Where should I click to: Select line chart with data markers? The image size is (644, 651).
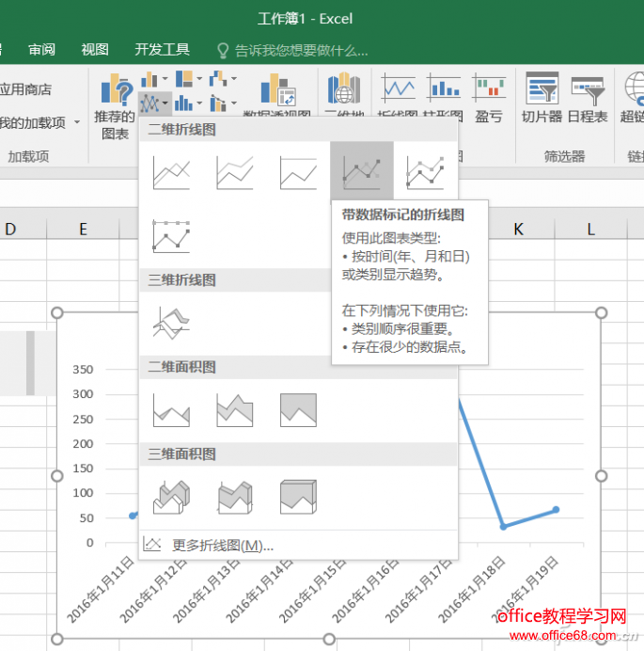tap(362, 172)
